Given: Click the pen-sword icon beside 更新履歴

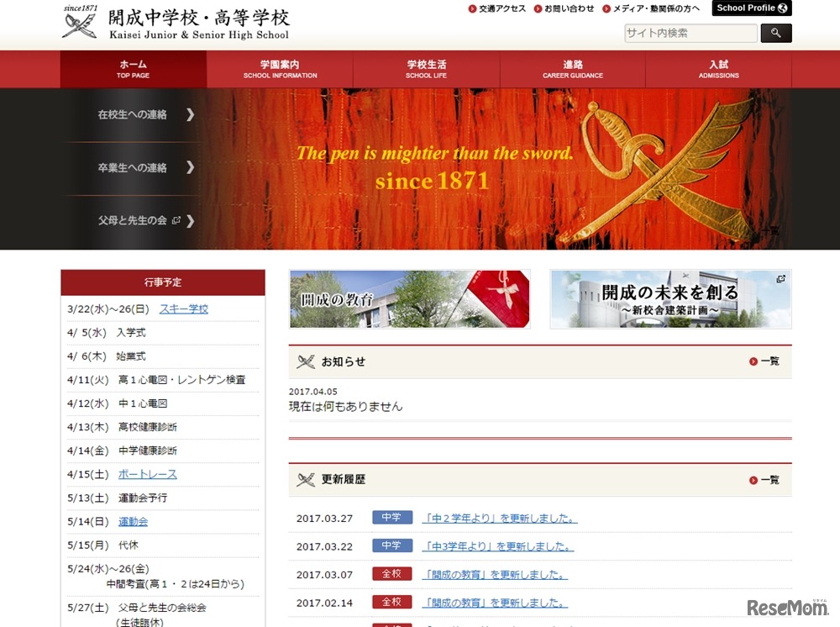Looking at the screenshot, I should click(x=306, y=480).
